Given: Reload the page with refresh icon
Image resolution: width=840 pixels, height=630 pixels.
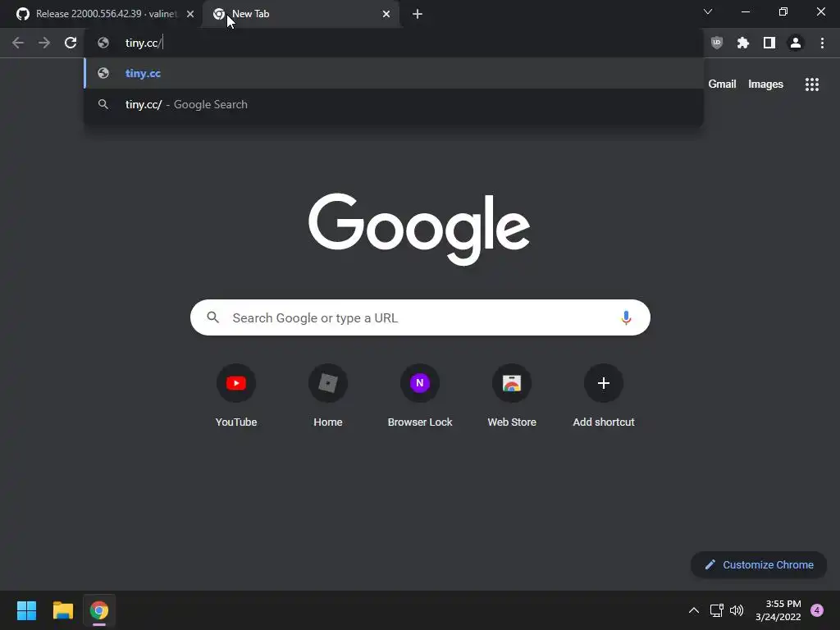Looking at the screenshot, I should click(71, 43).
